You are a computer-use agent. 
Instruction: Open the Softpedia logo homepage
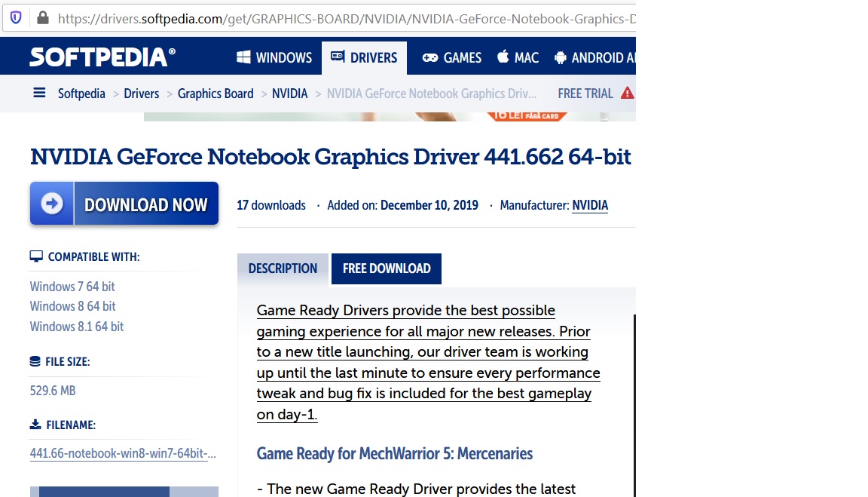[102, 57]
